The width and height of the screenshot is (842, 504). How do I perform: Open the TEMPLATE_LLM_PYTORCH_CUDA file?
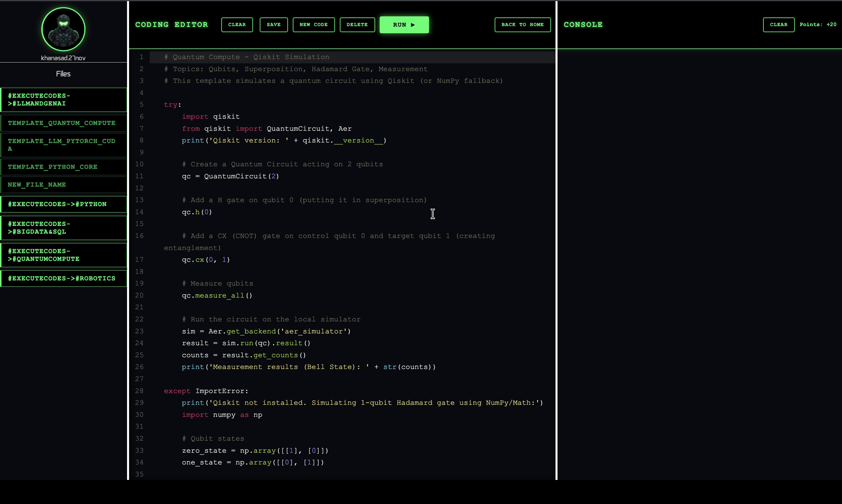(64, 145)
